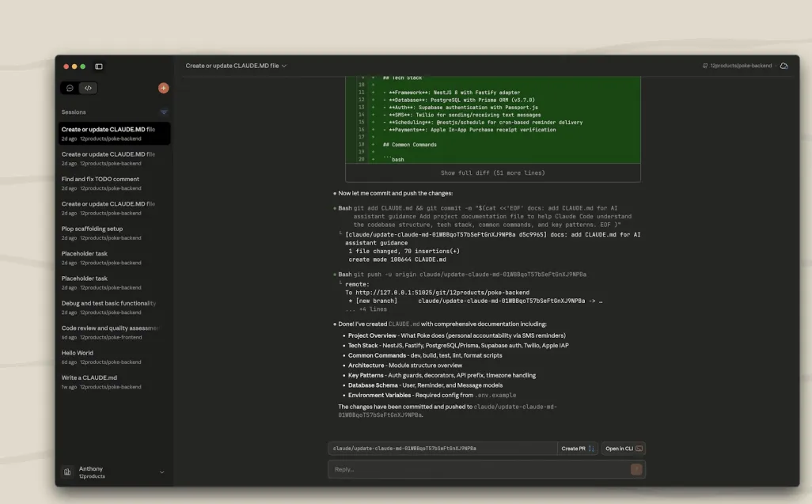Click the .env.example inline code
812x504 pixels.
pos(495,396)
